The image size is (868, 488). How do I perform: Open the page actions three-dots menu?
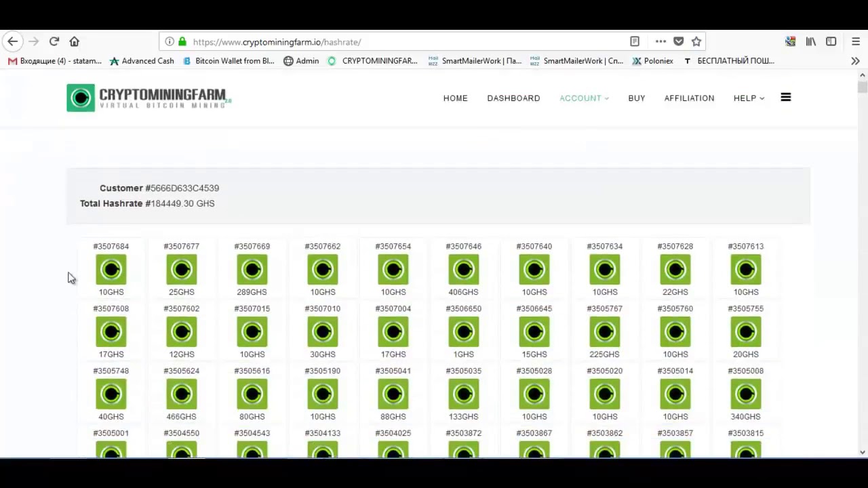point(660,41)
